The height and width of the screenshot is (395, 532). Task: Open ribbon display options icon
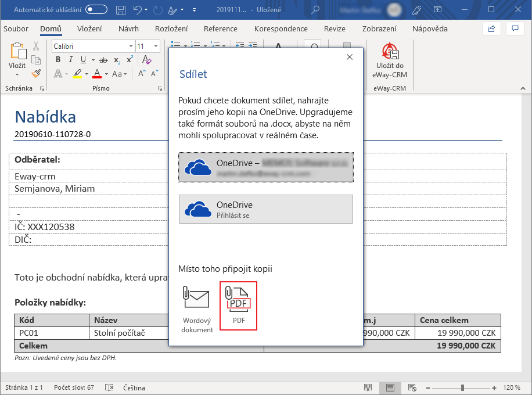coord(438,9)
